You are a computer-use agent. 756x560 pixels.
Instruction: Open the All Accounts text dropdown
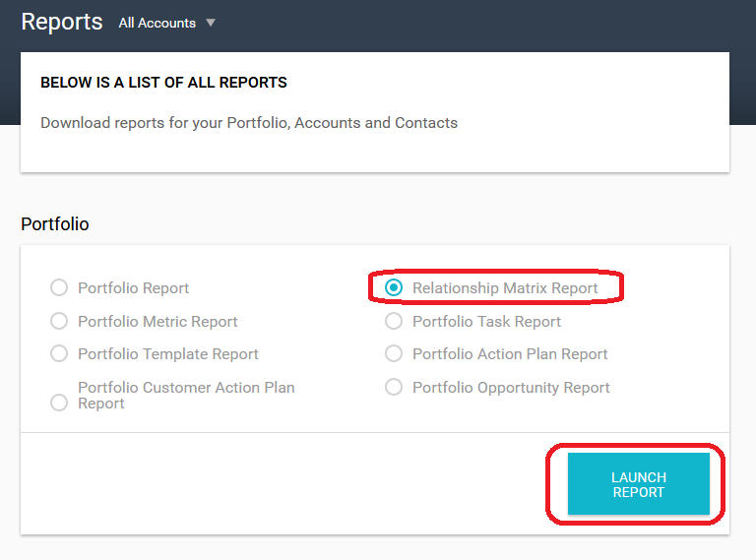pos(157,23)
